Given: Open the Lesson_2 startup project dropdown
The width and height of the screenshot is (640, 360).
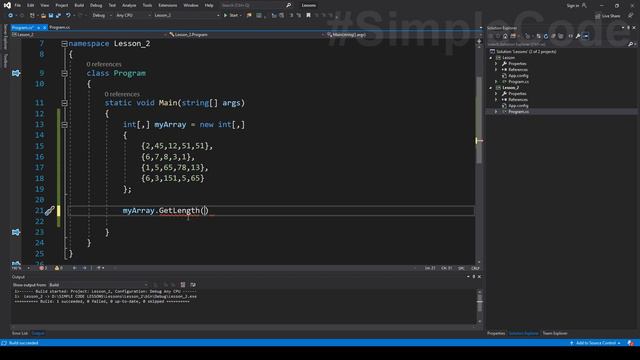Looking at the screenshot, I should pyautogui.click(x=187, y=15).
